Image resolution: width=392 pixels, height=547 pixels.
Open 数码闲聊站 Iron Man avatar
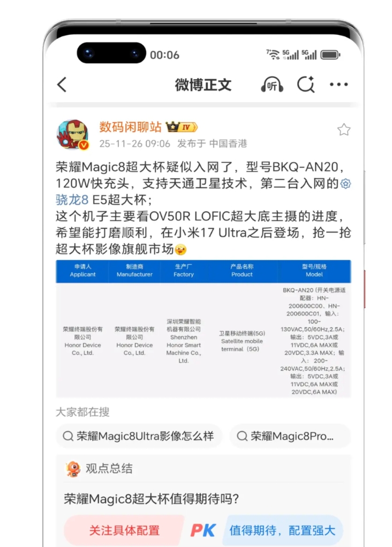[x=73, y=134]
